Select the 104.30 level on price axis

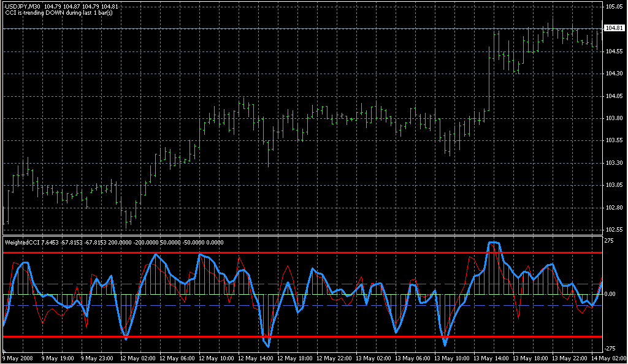(x=613, y=74)
